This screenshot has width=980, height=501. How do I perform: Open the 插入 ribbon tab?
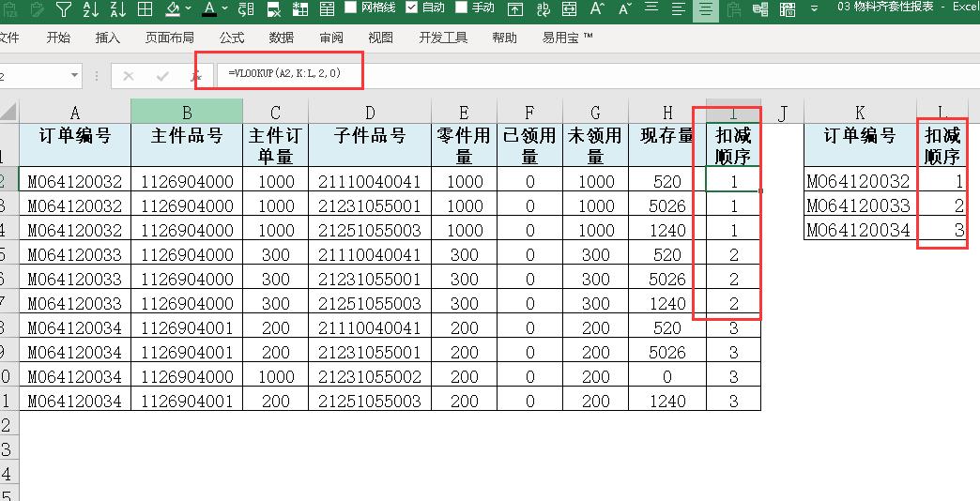[x=108, y=38]
